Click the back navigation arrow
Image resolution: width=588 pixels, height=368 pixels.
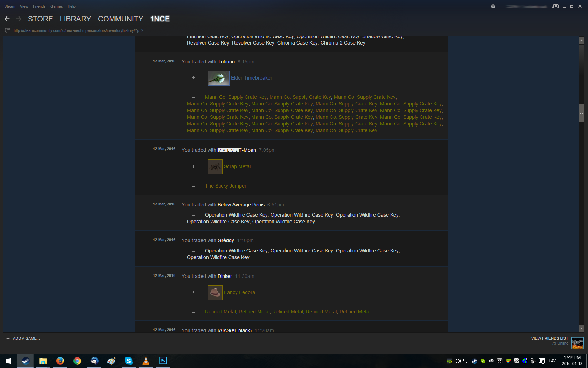tap(7, 19)
